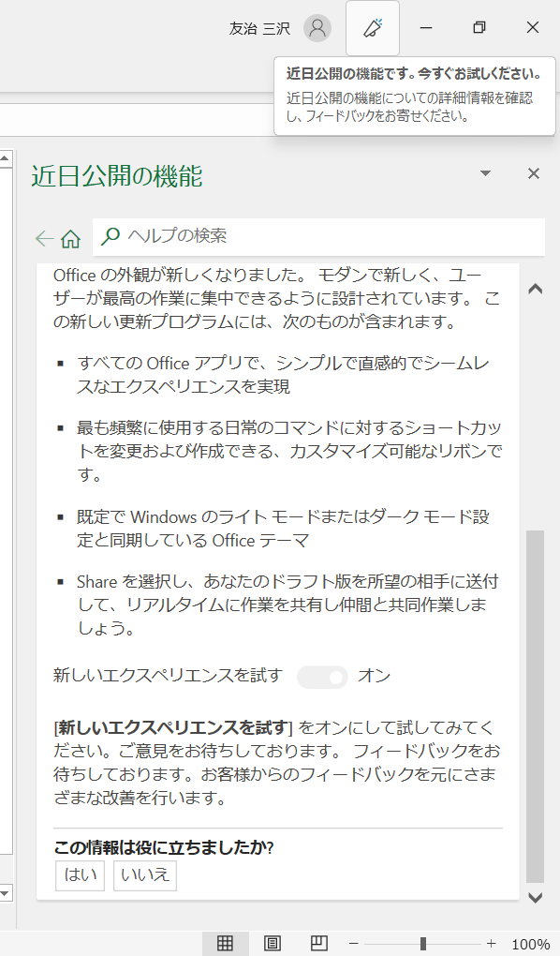Switch to Normal view in status bar
The image size is (560, 956).
(x=225, y=944)
